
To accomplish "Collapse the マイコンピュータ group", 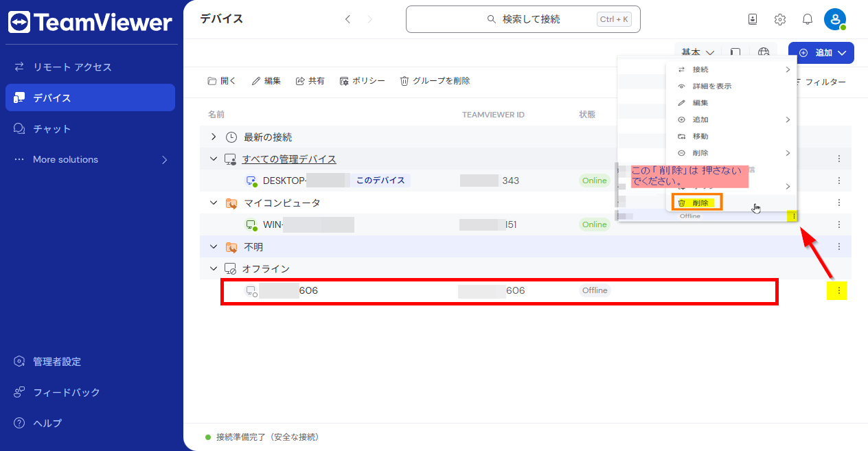I will [214, 203].
